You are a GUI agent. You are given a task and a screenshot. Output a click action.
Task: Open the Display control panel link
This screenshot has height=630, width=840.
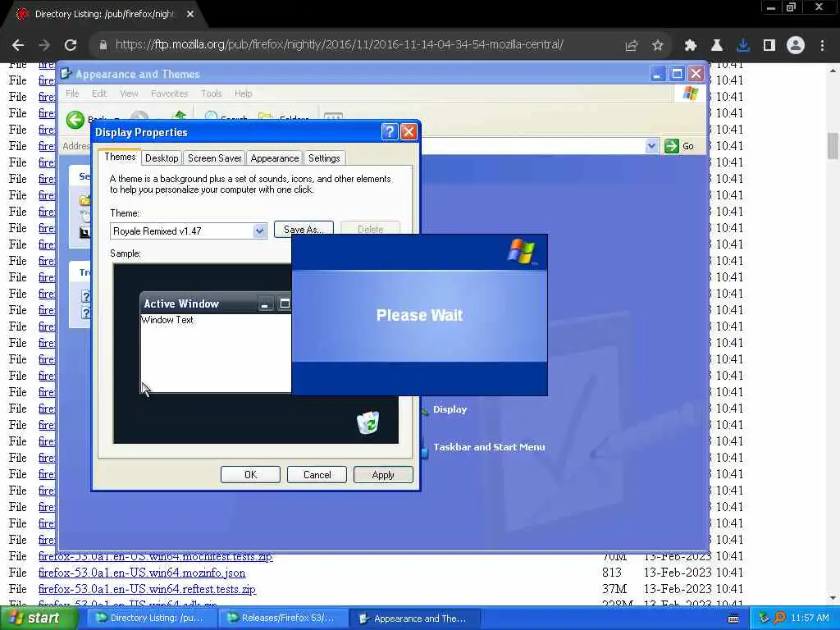tap(450, 409)
